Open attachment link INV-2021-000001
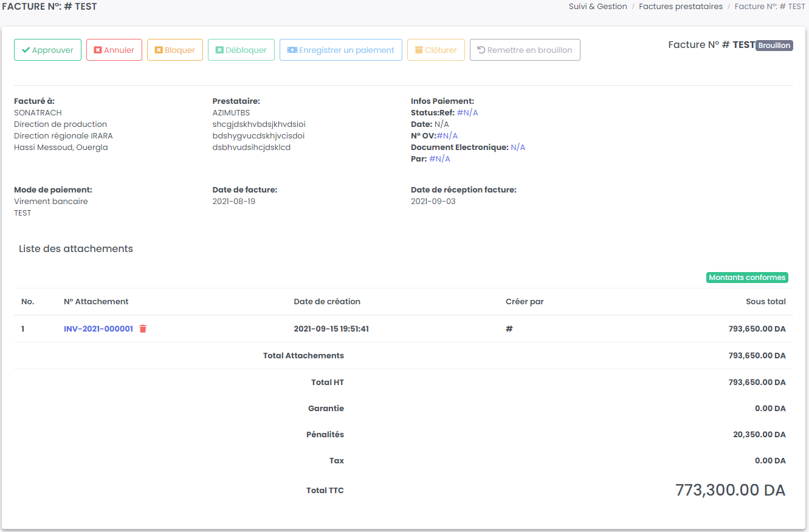Screen dimensions: 809x532 click(98, 329)
